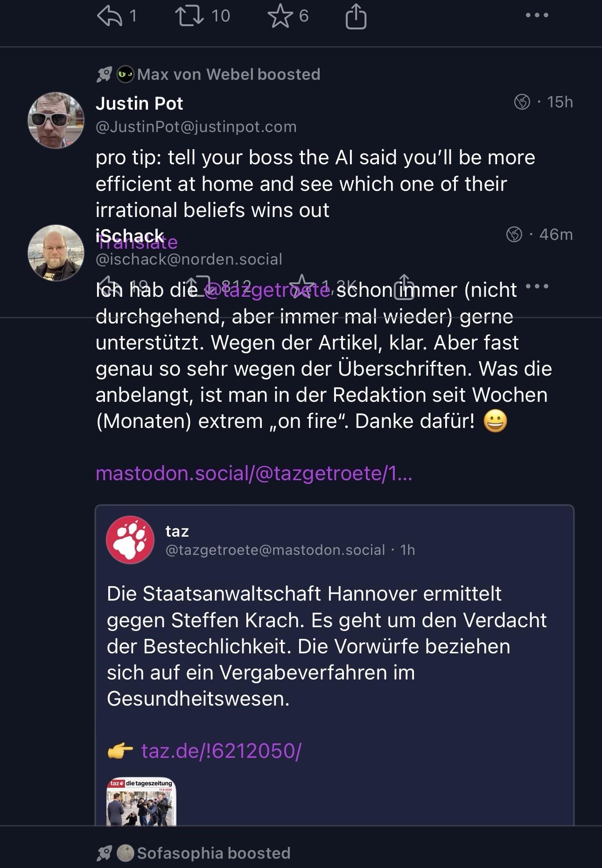Image resolution: width=602 pixels, height=868 pixels.
Task: Boost the top post with 10 boosts
Action: [189, 15]
